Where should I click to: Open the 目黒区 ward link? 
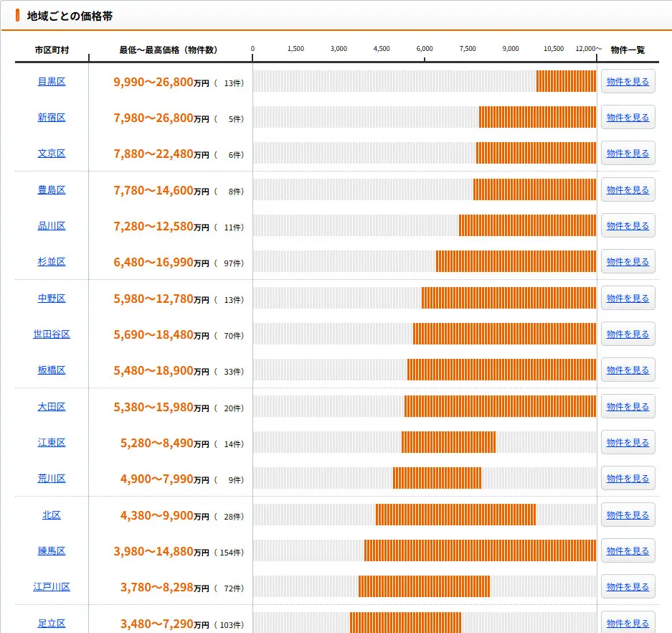51,81
